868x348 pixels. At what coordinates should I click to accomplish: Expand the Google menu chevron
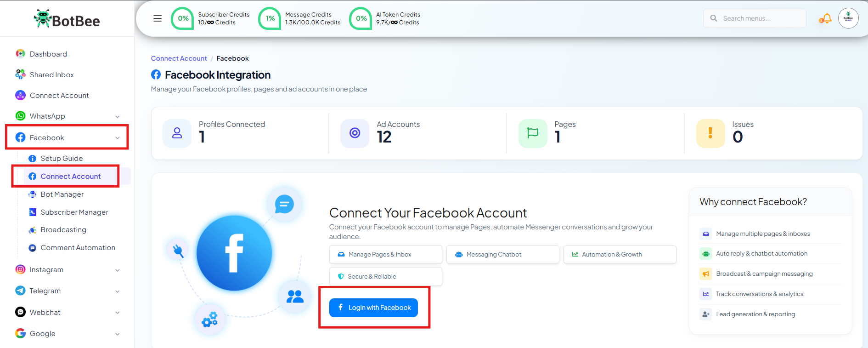[x=118, y=334]
